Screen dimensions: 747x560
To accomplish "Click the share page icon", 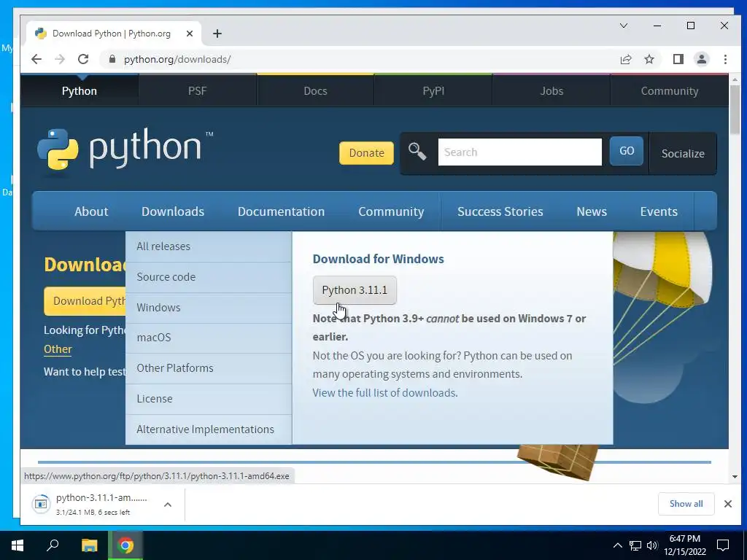I will point(625,59).
